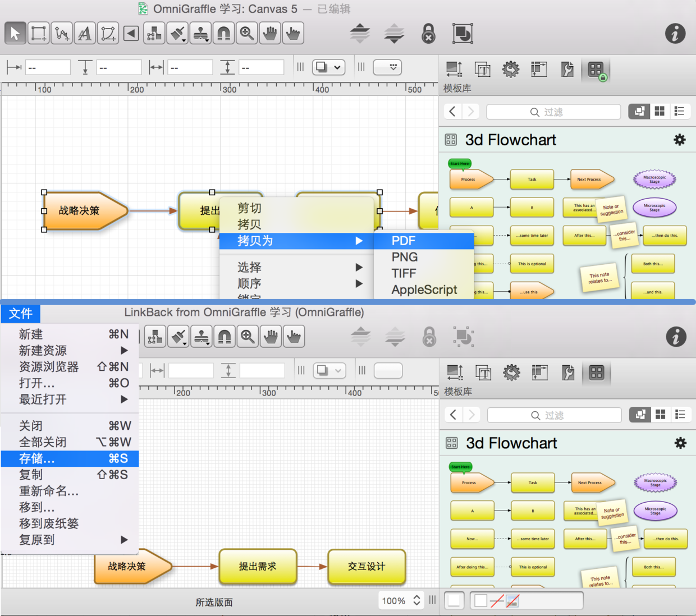
Task: Click Bring to Front icon in top toolbar
Action: (360, 33)
